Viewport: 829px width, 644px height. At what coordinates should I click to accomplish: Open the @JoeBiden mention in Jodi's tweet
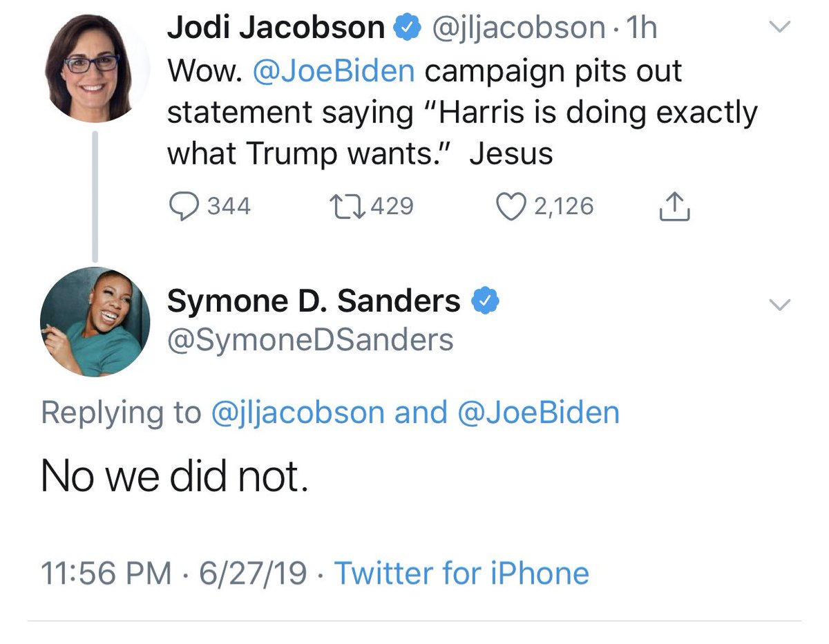pos(334,71)
